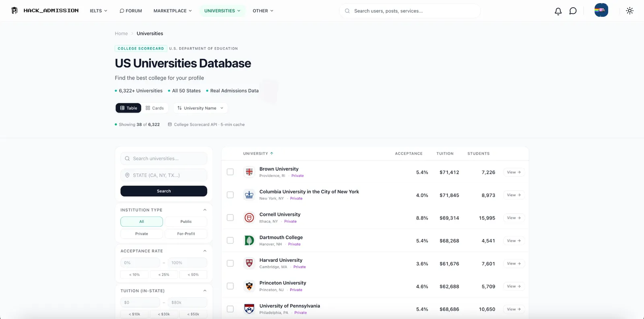
Task: Click the Columbia University crown logo
Action: pyautogui.click(x=249, y=195)
